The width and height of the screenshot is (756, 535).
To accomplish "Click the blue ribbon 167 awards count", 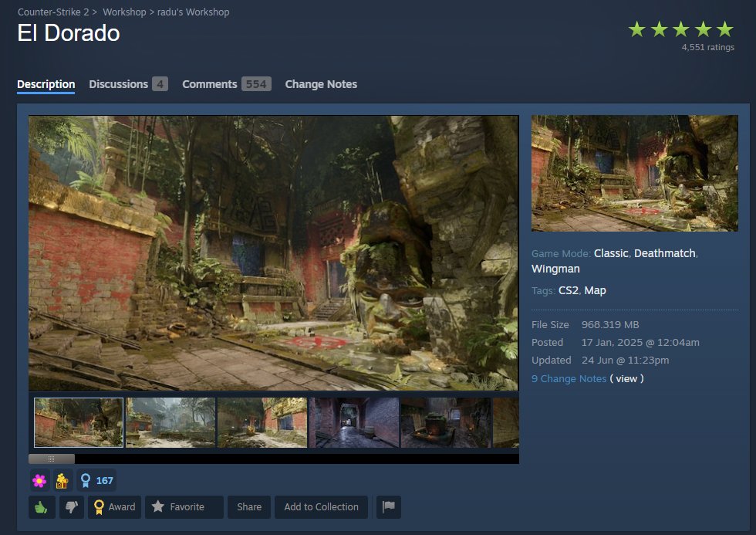I will click(x=97, y=480).
